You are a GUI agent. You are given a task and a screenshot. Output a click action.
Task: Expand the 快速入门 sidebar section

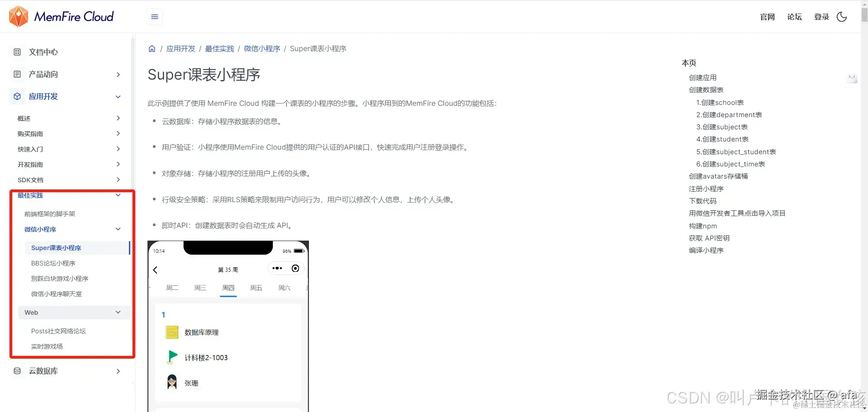coord(118,149)
